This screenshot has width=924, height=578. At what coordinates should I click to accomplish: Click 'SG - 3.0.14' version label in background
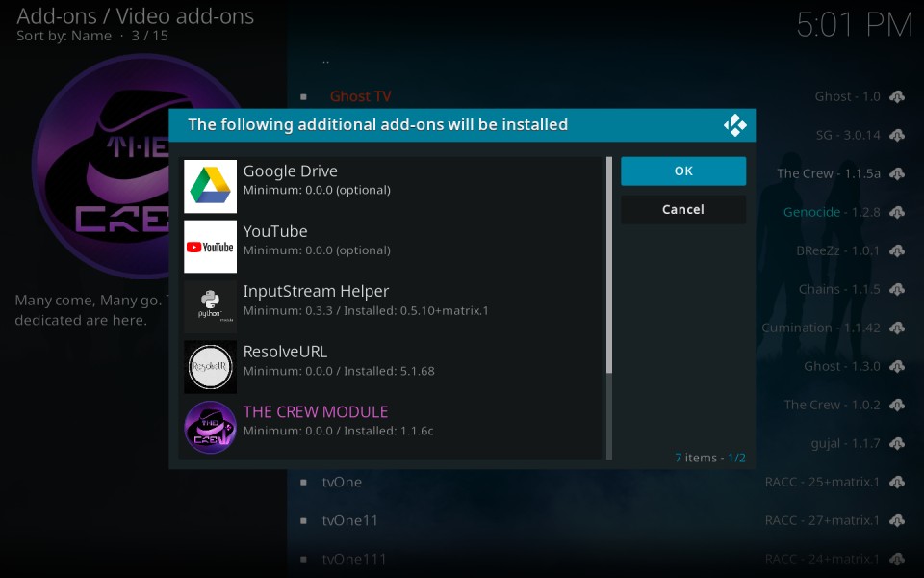(x=848, y=135)
